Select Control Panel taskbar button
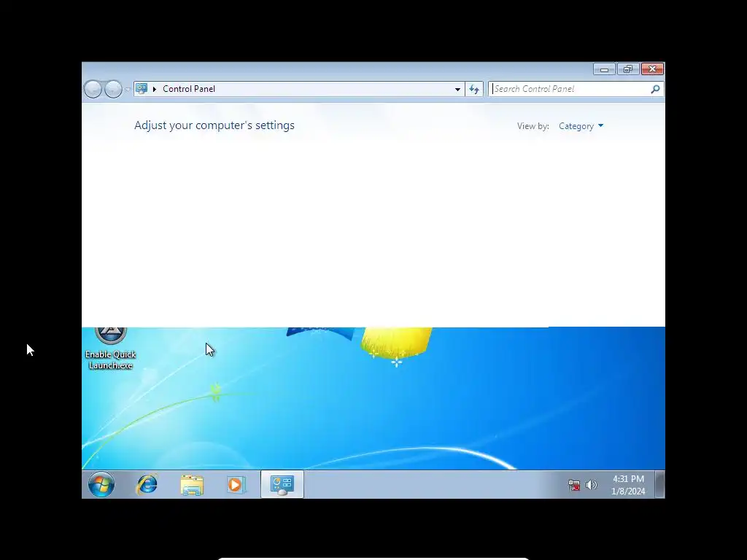747x560 pixels. (x=282, y=484)
